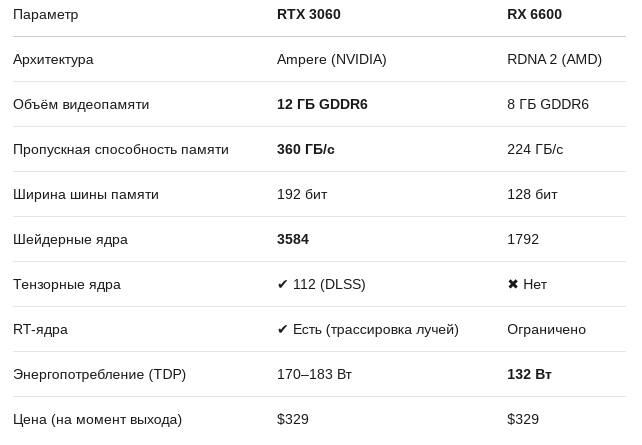The height and width of the screenshot is (445, 642).
Task: Select the RX 6600 column header
Action: click(x=534, y=15)
